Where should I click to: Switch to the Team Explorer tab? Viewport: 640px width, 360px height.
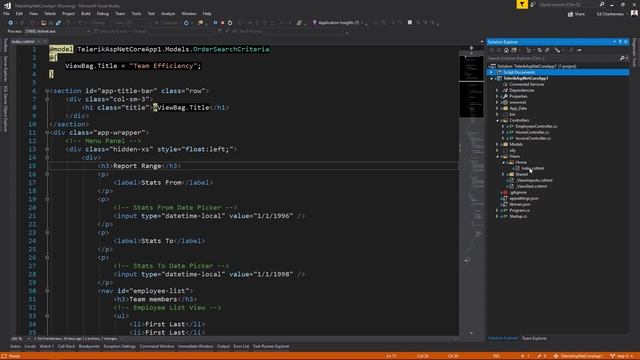[x=534, y=338]
